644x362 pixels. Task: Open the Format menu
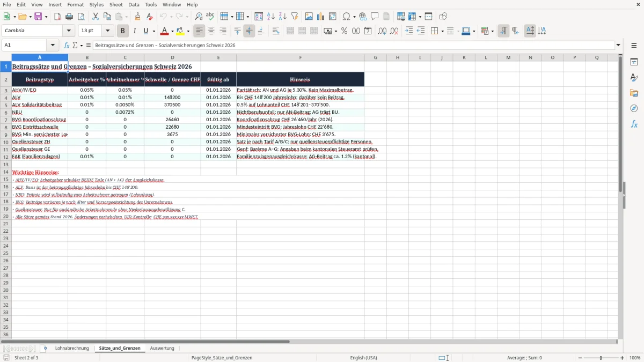(75, 4)
